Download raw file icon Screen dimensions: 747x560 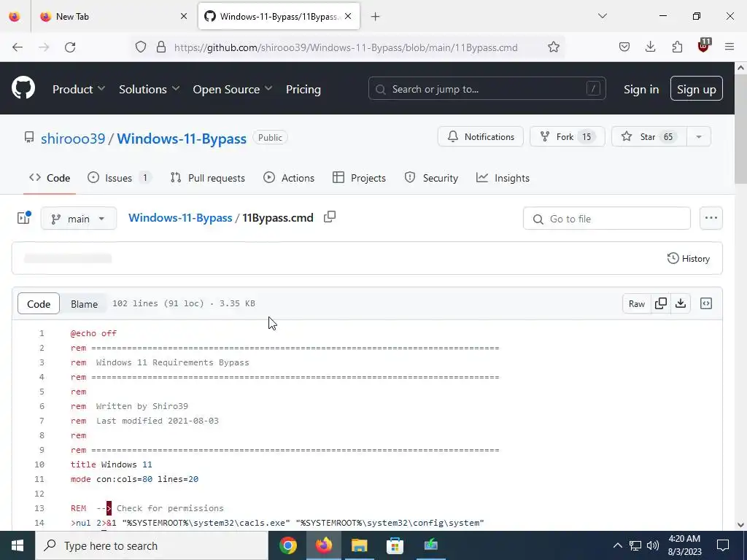(681, 303)
